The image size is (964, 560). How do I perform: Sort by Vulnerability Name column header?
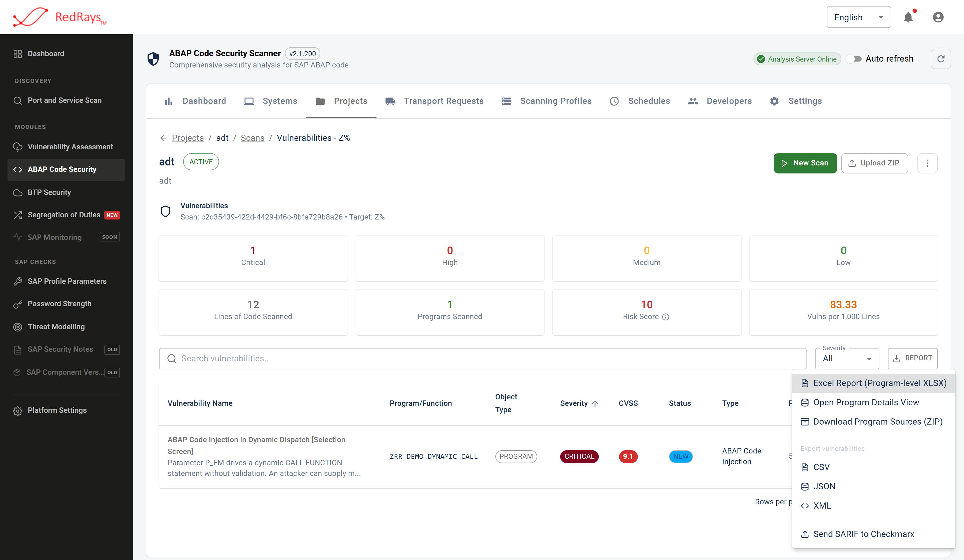click(200, 403)
